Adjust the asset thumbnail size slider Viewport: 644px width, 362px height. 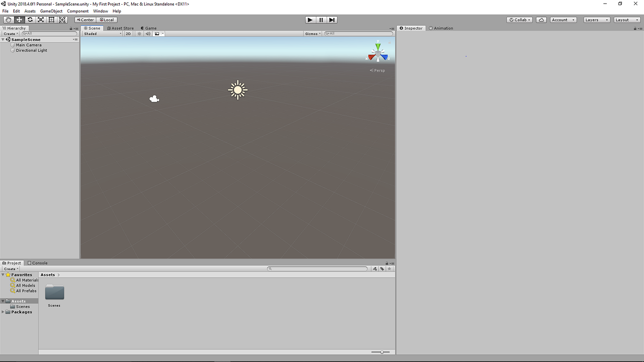[x=381, y=352]
